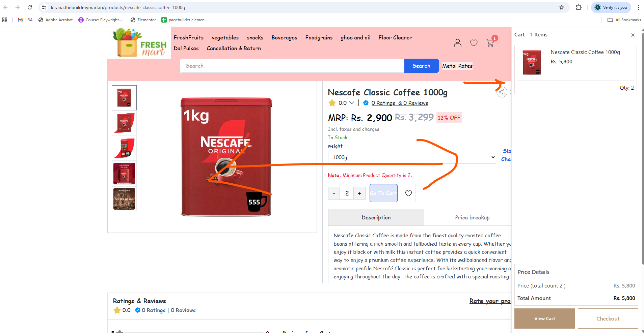
Task: Switch to the Price breakup tab
Action: click(x=472, y=217)
